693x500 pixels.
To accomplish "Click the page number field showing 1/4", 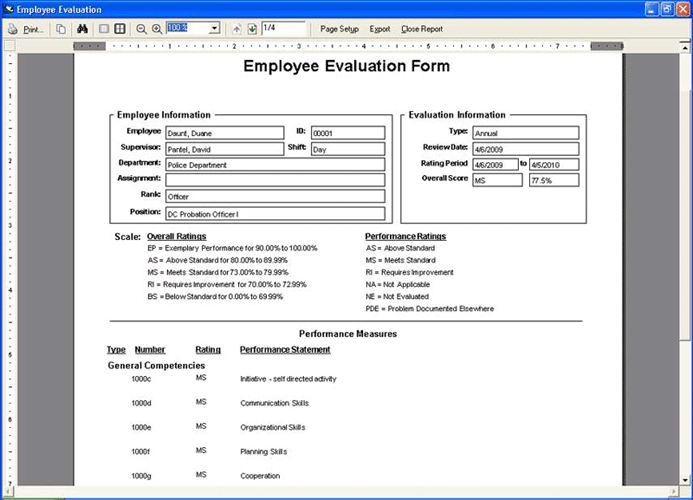I will pyautogui.click(x=282, y=29).
